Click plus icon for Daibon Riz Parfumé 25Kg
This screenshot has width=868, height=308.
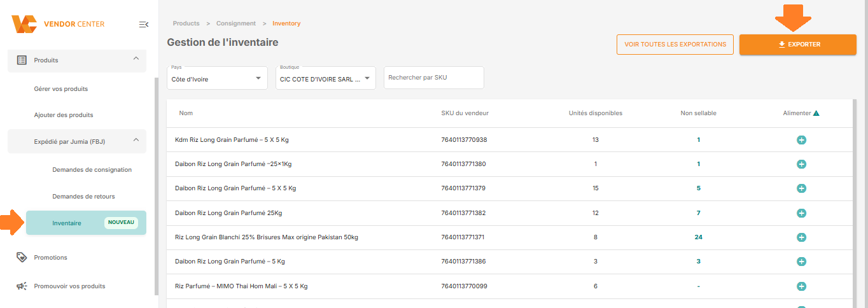801,213
